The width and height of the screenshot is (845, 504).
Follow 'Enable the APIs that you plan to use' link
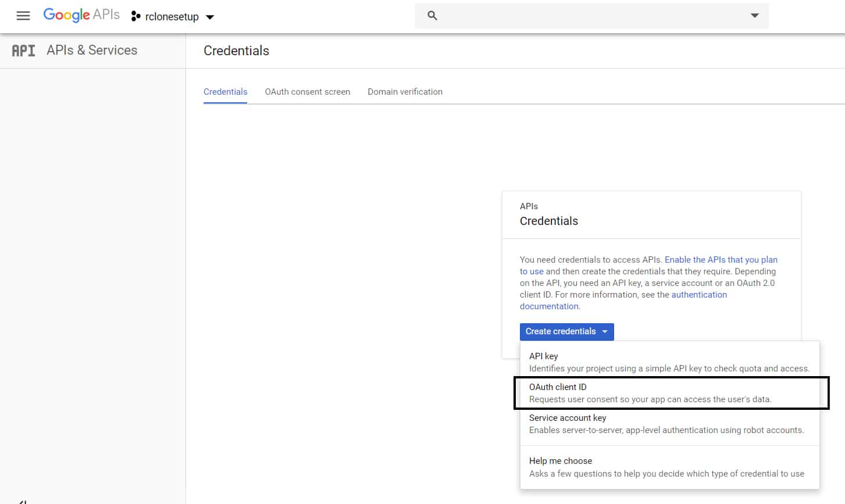(x=721, y=260)
